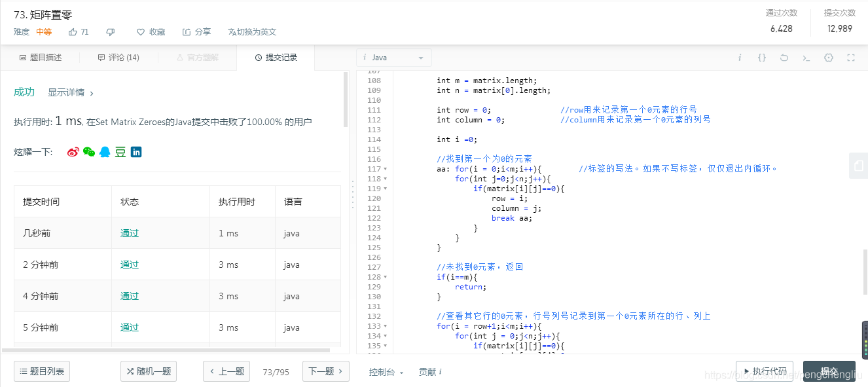Click the panel splitter drag handle
The height and width of the screenshot is (387, 868).
[353, 194]
